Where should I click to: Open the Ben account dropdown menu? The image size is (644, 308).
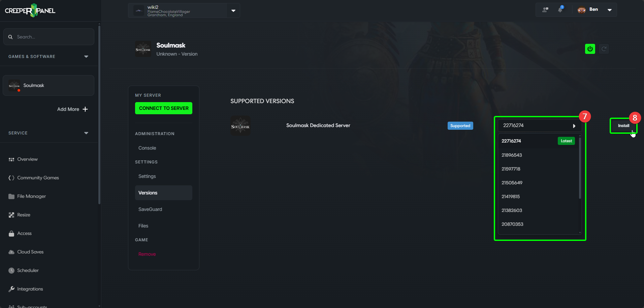point(609,9)
